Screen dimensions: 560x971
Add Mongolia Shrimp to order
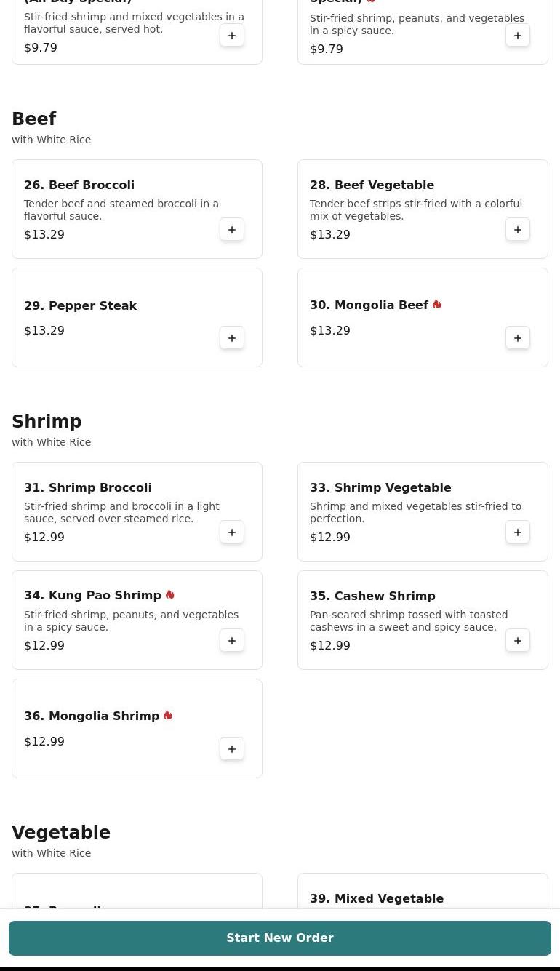coord(232,749)
